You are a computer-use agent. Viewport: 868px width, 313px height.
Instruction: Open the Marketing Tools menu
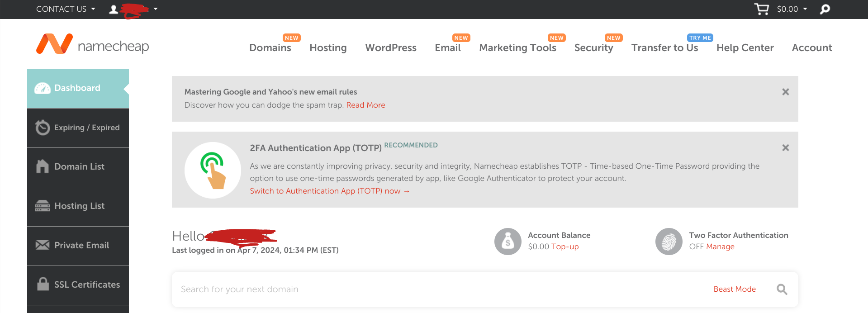(517, 47)
